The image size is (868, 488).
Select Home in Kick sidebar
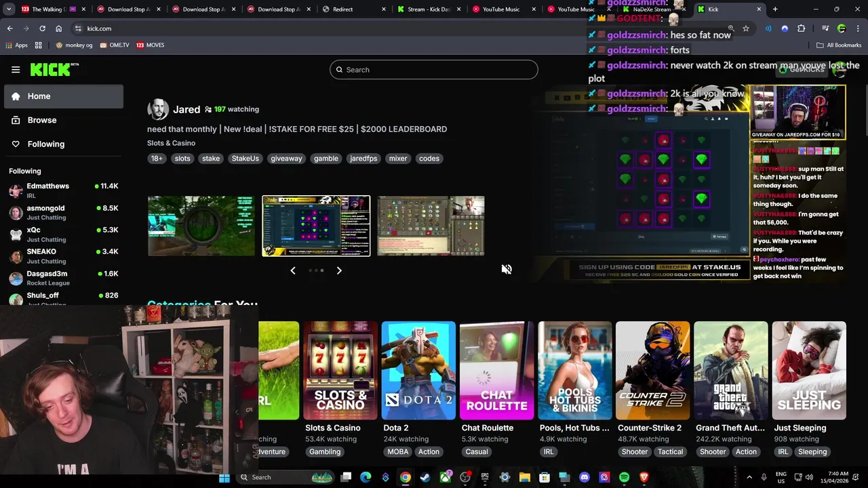tap(64, 96)
